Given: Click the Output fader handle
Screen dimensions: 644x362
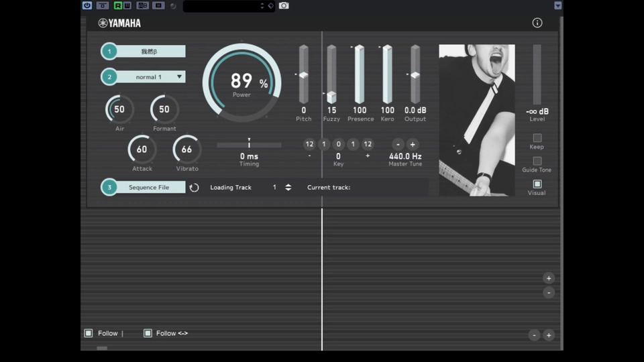Looking at the screenshot, I should click(x=415, y=75).
